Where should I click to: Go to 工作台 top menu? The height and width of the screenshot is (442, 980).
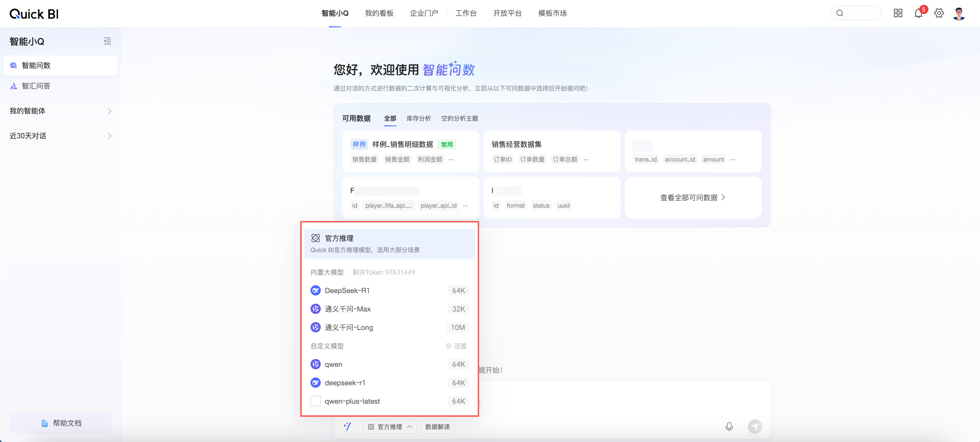tap(466, 13)
